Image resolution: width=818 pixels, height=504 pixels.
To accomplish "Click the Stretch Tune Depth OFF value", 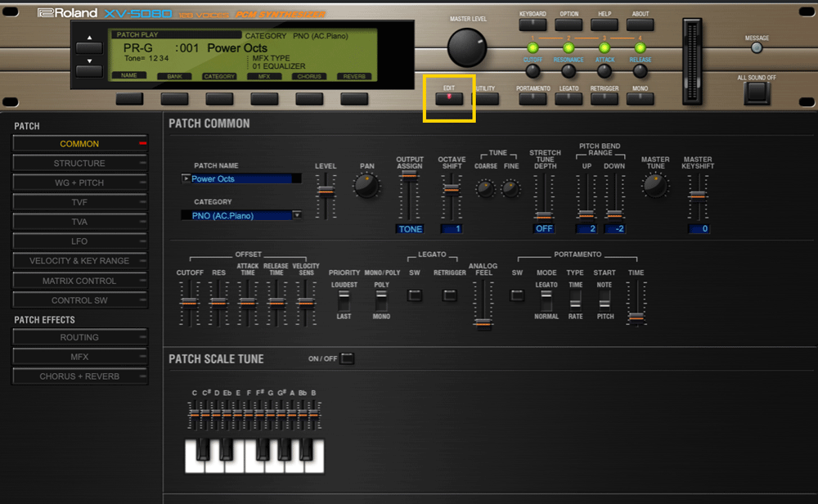I will point(544,229).
